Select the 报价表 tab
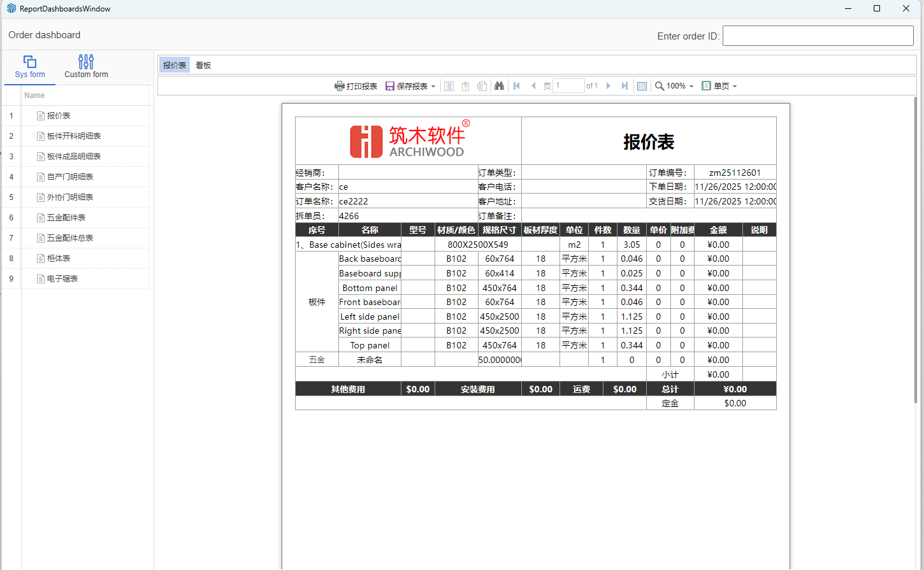The height and width of the screenshot is (570, 924). click(x=174, y=65)
